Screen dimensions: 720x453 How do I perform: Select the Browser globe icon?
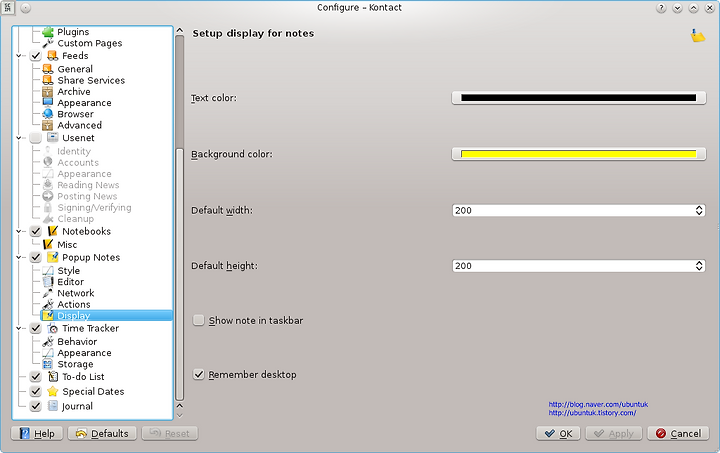[48, 114]
